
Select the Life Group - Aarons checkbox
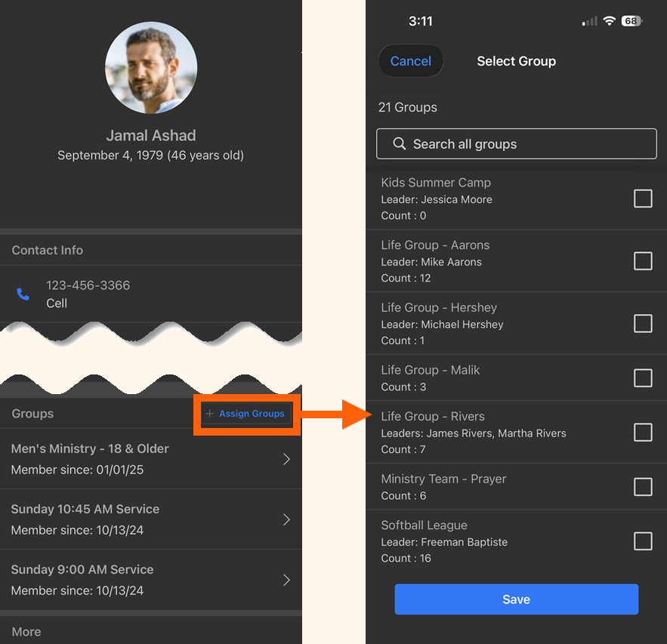643,260
